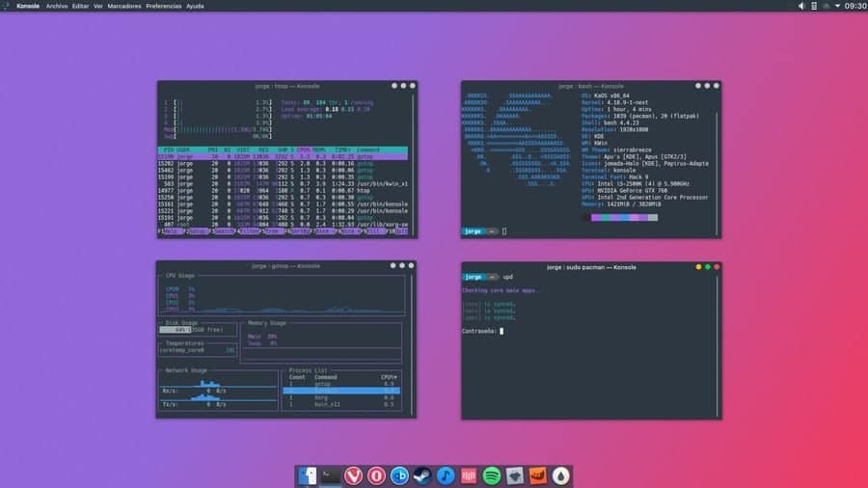Screen dimensions: 868x488
Task: Launch Steam from the dock
Action: point(422,475)
